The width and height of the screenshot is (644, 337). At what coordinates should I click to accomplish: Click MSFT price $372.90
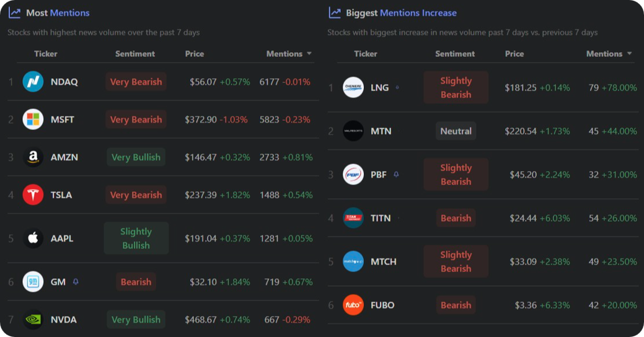point(200,120)
